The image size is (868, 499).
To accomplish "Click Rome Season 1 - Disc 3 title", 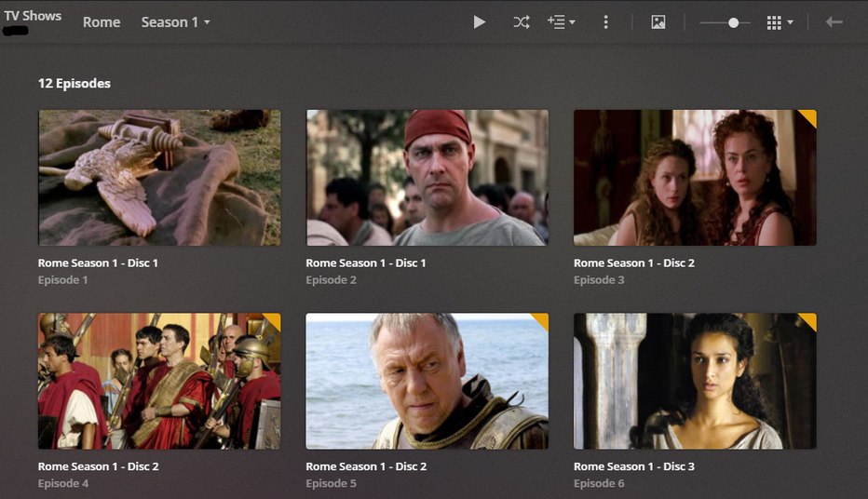I will (634, 466).
